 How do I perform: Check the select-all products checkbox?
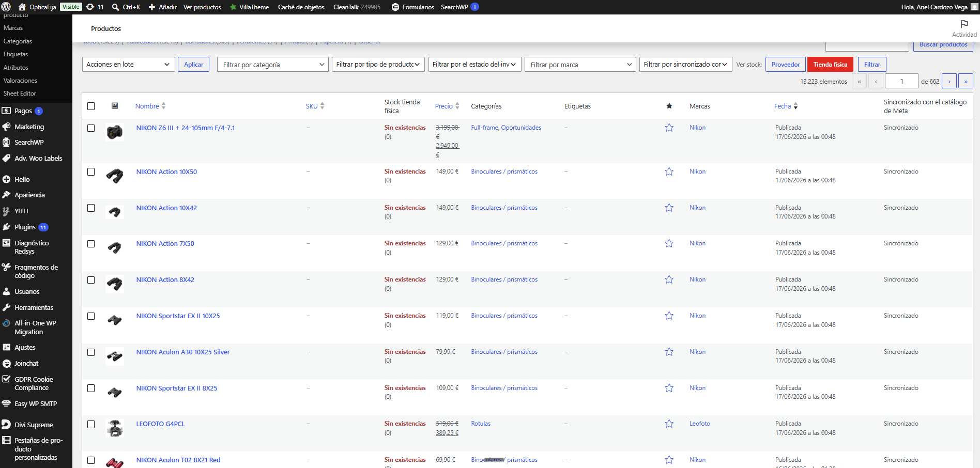pos(91,106)
